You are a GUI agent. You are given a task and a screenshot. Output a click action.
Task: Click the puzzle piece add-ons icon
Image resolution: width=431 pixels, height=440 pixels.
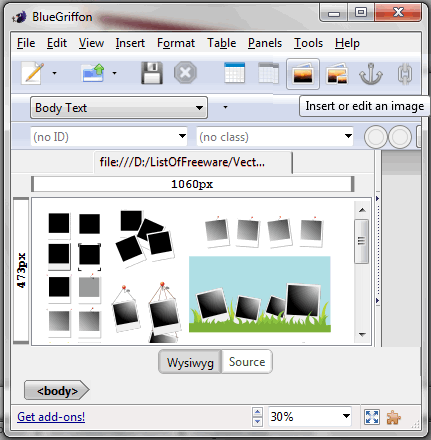(x=394, y=417)
